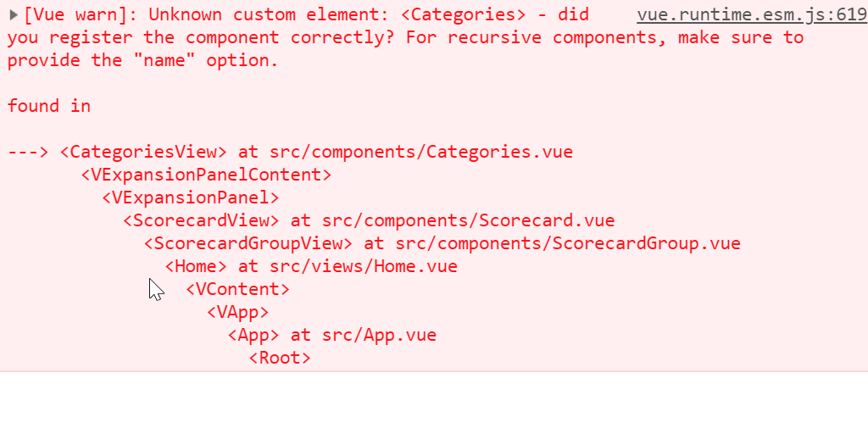Screen dimensions: 868x434
Task: Click the "found in" line
Action: click(49, 107)
